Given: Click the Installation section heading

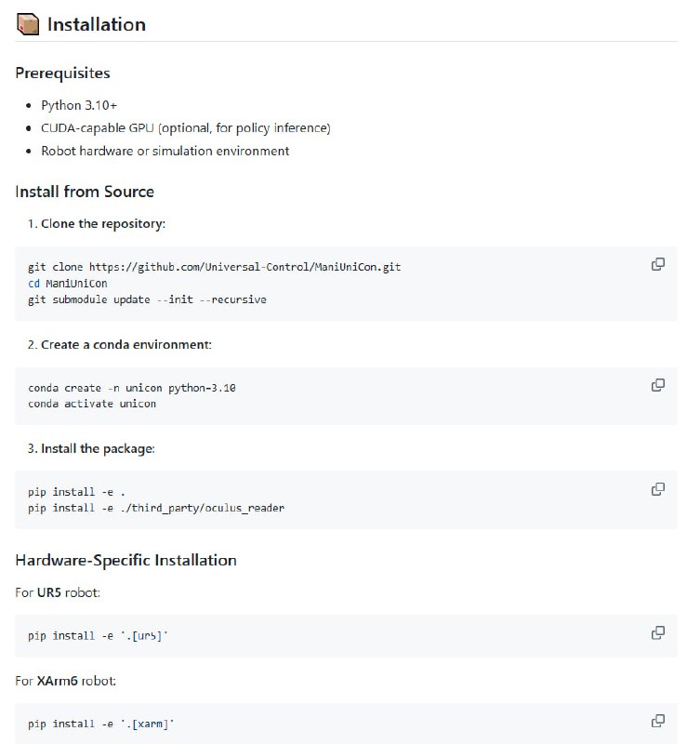Looking at the screenshot, I should click(97, 24).
